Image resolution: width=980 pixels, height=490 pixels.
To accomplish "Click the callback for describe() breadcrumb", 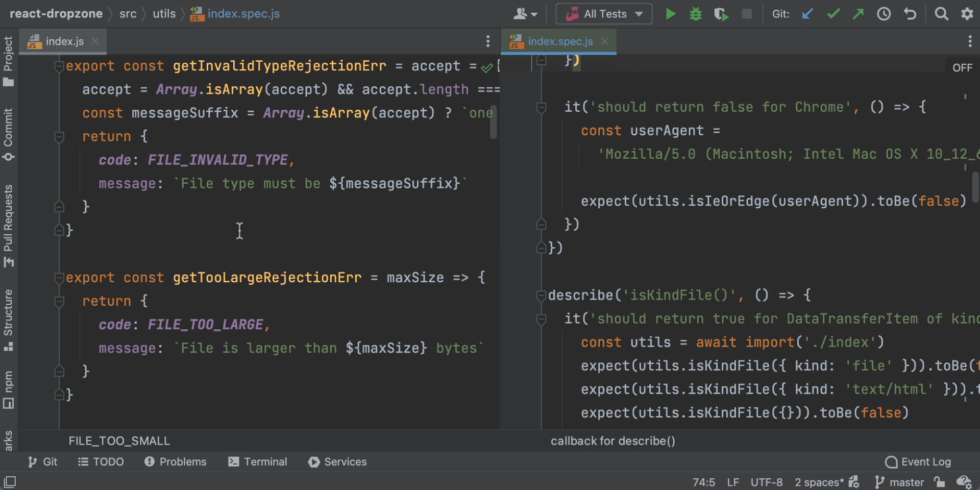I will (612, 441).
